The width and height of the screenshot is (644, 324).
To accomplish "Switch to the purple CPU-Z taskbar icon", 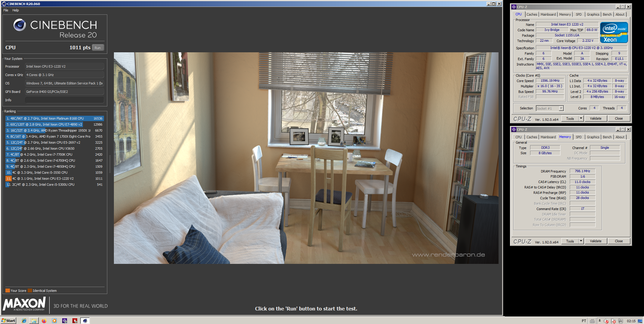I will click(65, 321).
